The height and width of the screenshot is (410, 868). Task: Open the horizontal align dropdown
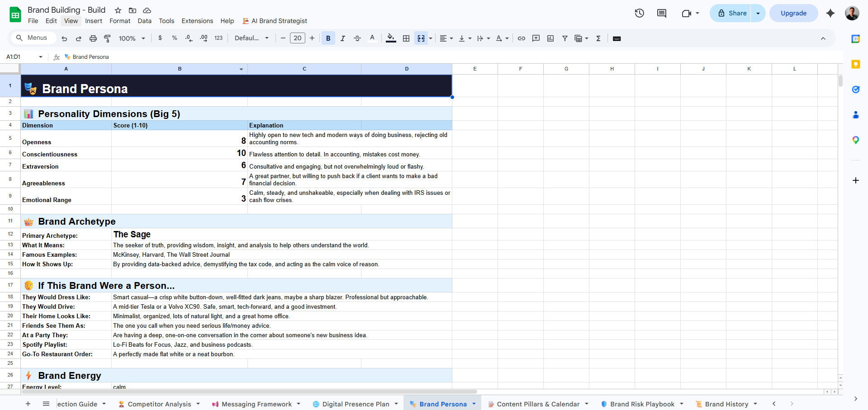point(446,38)
